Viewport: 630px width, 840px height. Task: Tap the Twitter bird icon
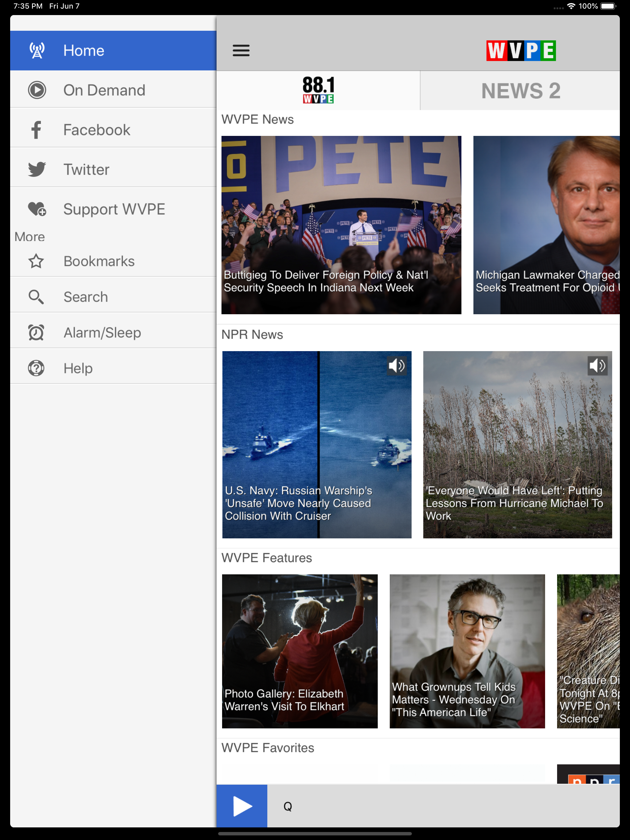pos(37,169)
